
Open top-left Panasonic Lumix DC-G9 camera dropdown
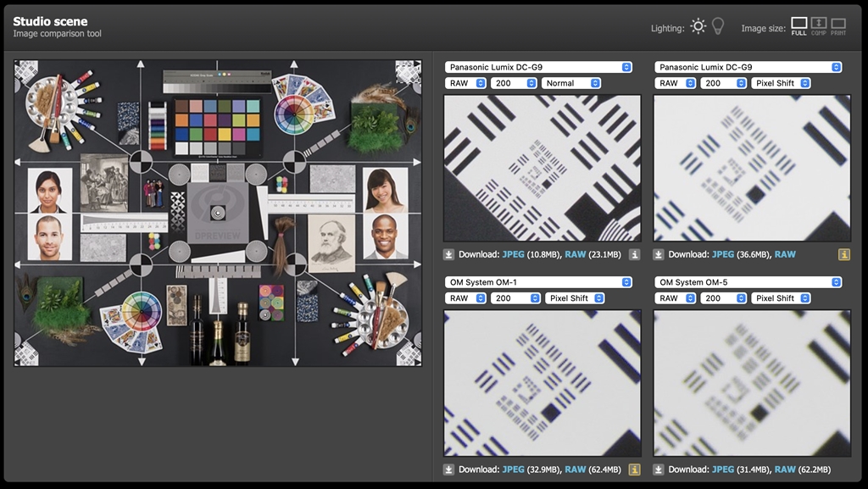(538, 67)
